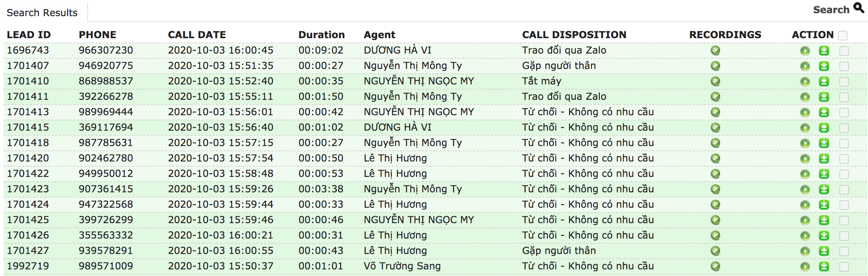868x276 pixels.
Task: Play recording for lead 1701410
Action: (x=805, y=82)
